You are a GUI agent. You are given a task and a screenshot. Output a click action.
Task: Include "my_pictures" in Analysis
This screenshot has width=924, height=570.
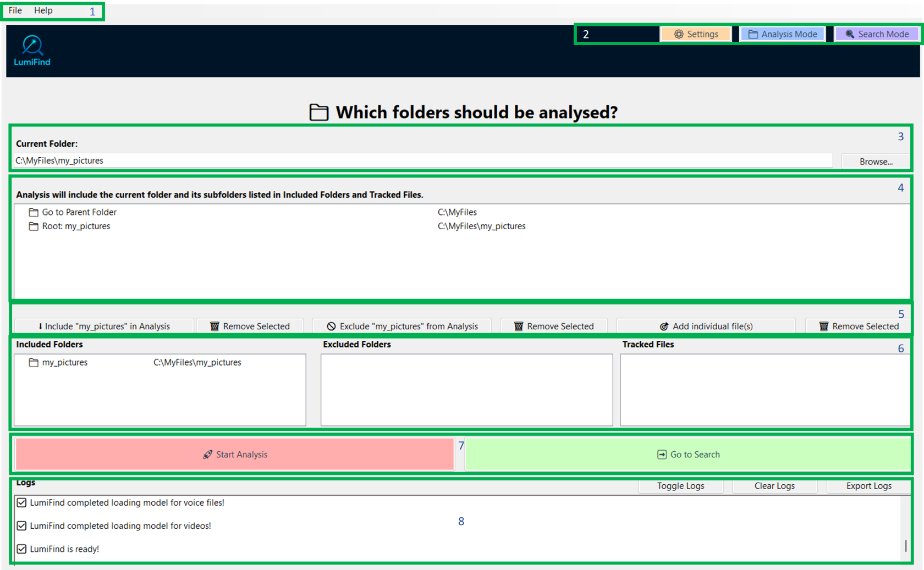point(104,326)
